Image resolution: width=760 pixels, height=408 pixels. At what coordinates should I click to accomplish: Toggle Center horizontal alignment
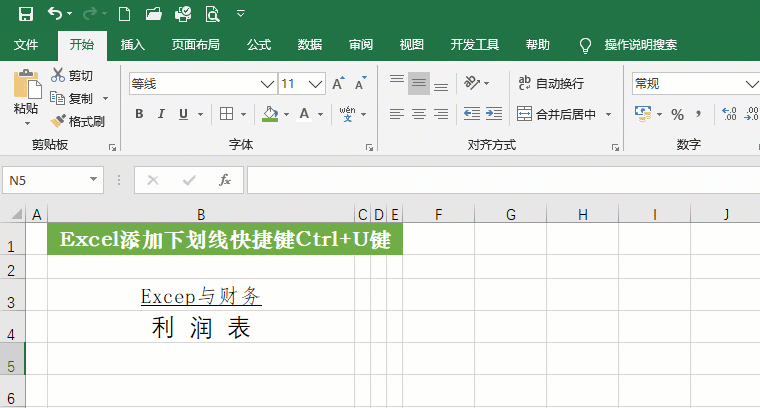click(x=419, y=114)
